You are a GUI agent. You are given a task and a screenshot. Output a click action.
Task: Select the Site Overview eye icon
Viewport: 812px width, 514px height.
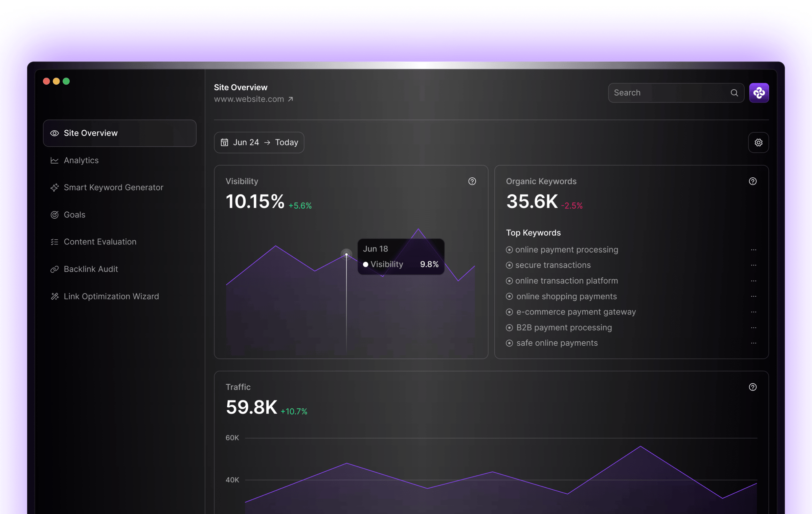pos(55,133)
